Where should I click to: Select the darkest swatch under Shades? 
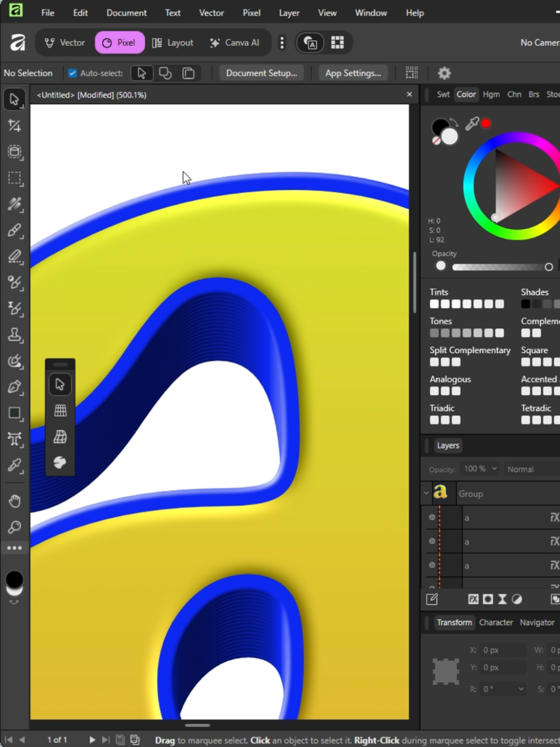pyautogui.click(x=525, y=304)
